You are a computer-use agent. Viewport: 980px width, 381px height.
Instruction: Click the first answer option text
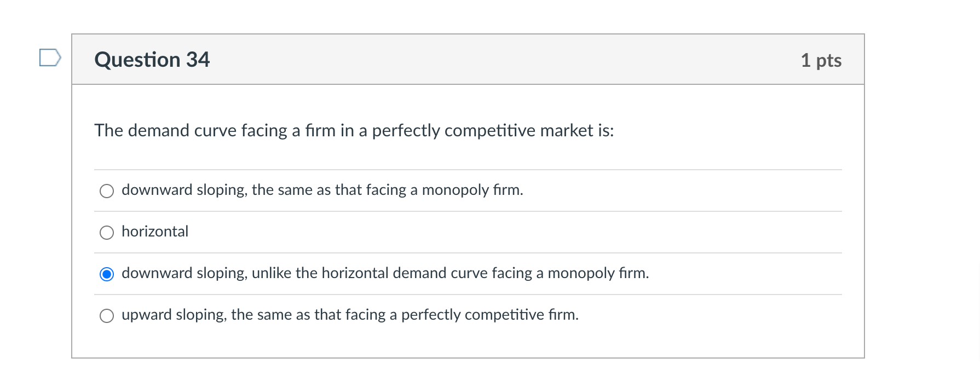tap(322, 190)
